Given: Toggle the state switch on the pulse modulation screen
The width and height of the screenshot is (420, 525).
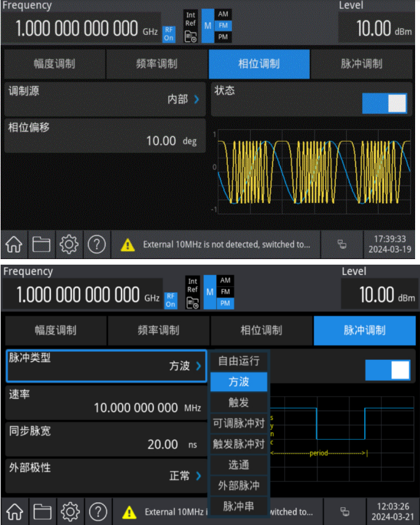Looking at the screenshot, I should (387, 370).
